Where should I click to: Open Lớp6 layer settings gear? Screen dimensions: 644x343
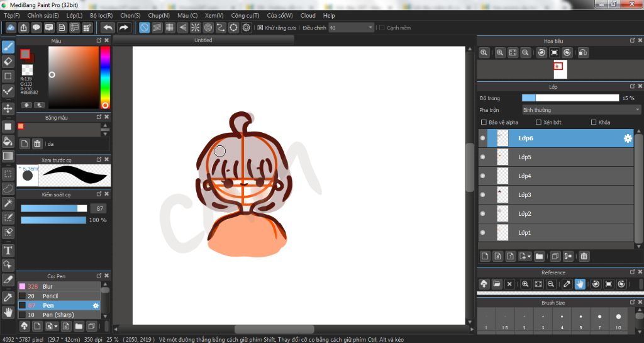[x=628, y=138]
